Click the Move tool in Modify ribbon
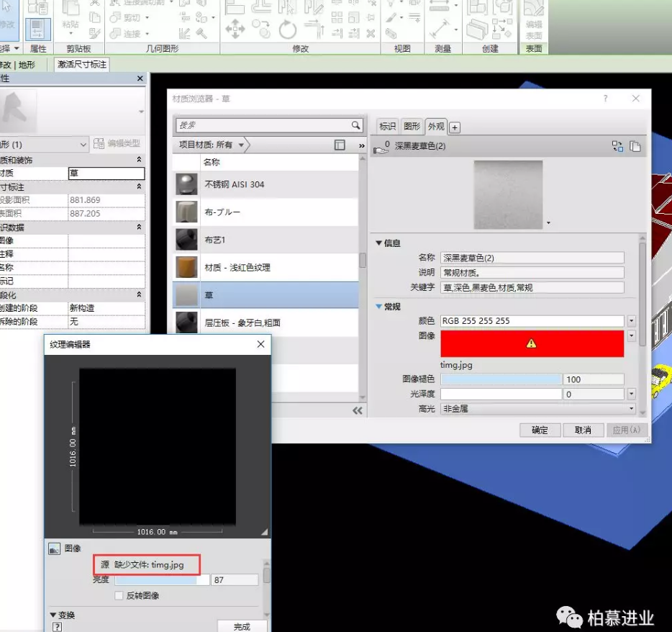Screen dimensions: 672x632 click(x=235, y=30)
